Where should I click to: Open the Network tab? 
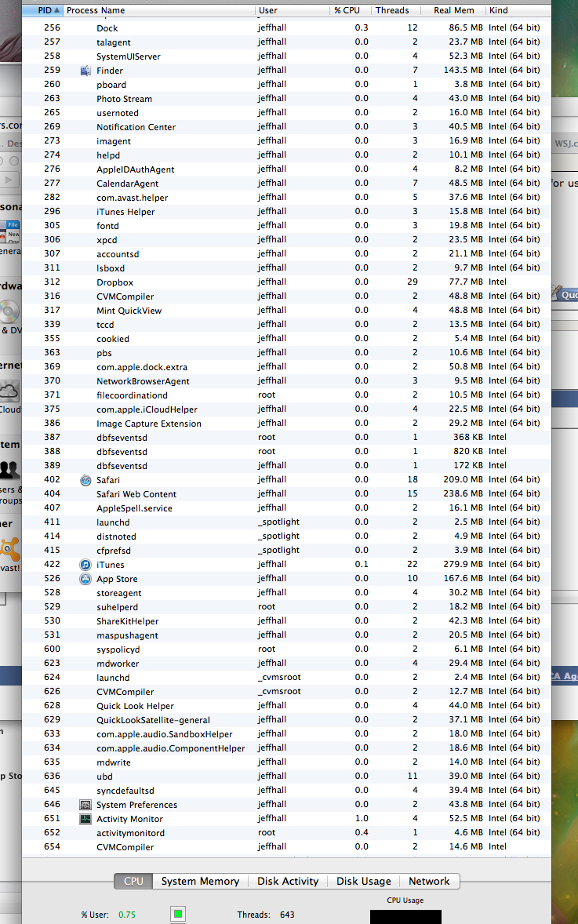[x=429, y=881]
